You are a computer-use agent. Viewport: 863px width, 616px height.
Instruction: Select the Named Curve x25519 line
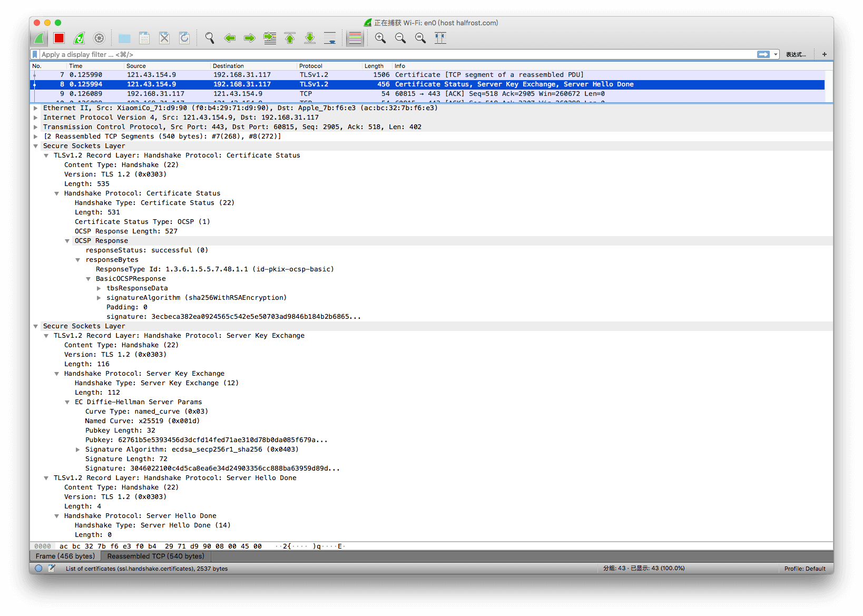[142, 421]
